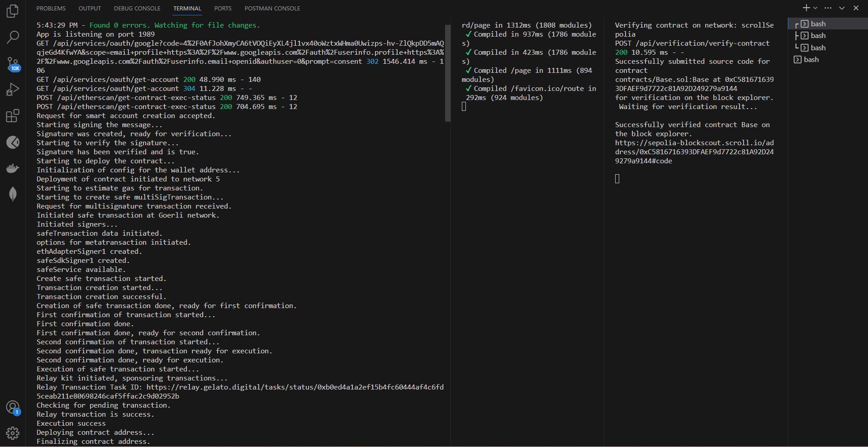The height and width of the screenshot is (447, 868).
Task: Open the Explorer view in activity bar
Action: (13, 10)
